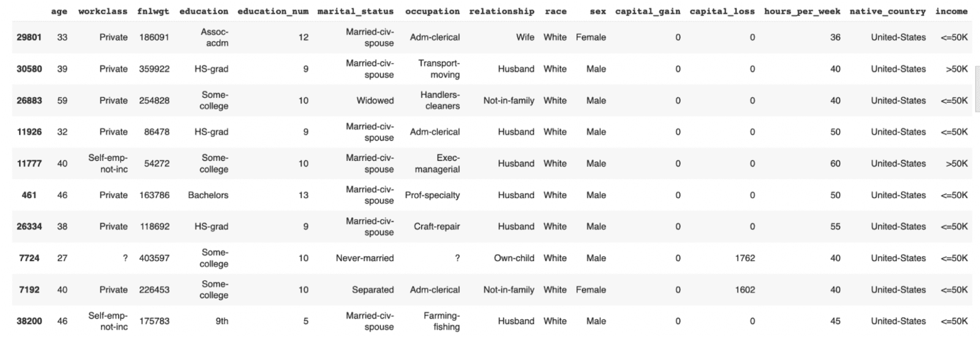Click the capital_loss value 1762
This screenshot has height=337, width=980.
point(745,258)
